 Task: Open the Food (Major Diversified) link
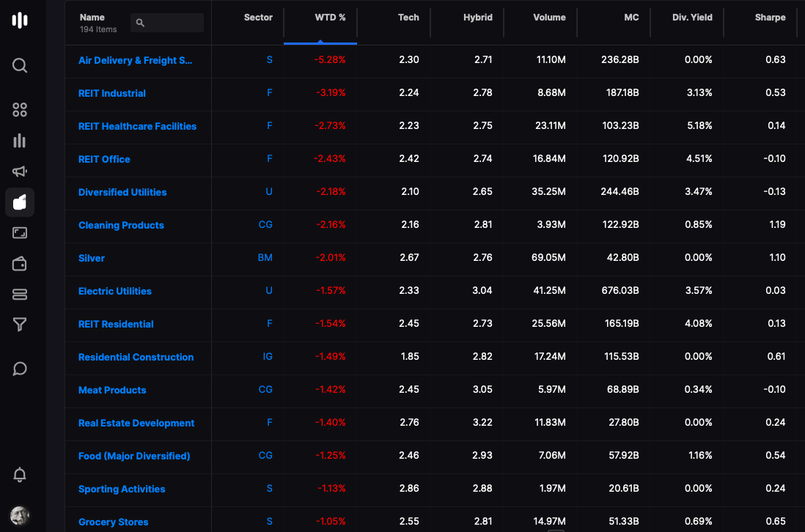[x=134, y=456]
